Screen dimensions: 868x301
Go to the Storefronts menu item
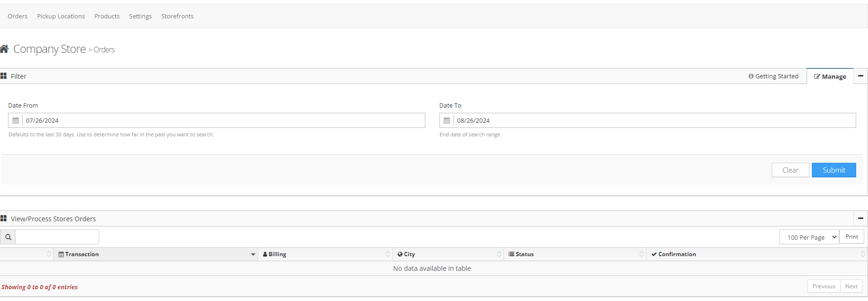(177, 16)
